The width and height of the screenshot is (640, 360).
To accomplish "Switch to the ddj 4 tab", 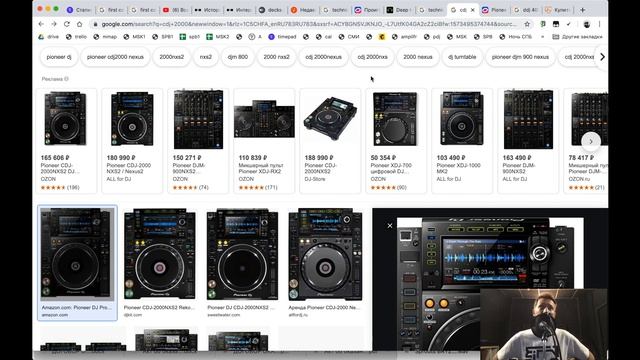I will [527, 9].
